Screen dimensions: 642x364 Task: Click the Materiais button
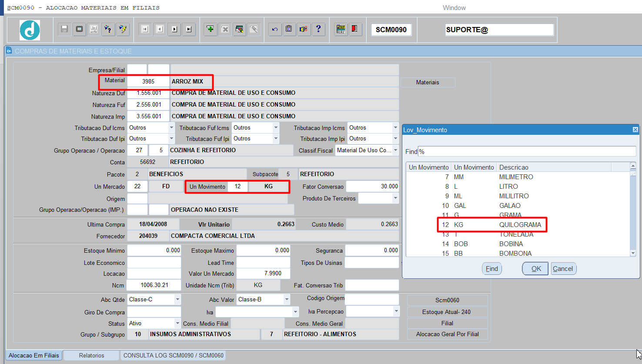click(x=428, y=82)
